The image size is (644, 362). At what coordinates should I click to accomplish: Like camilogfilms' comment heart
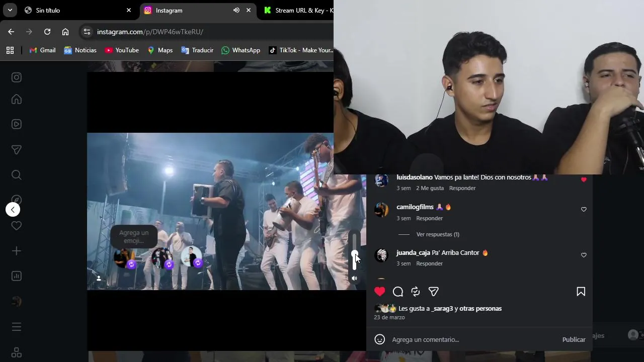pos(584,209)
